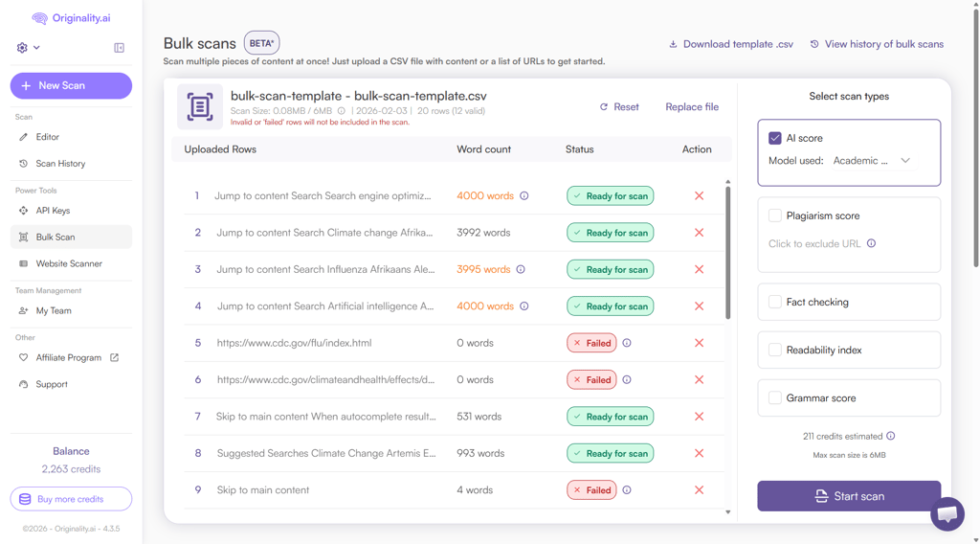This screenshot has height=544, width=980.
Task: Delete row 4 from upload
Action: pos(700,306)
